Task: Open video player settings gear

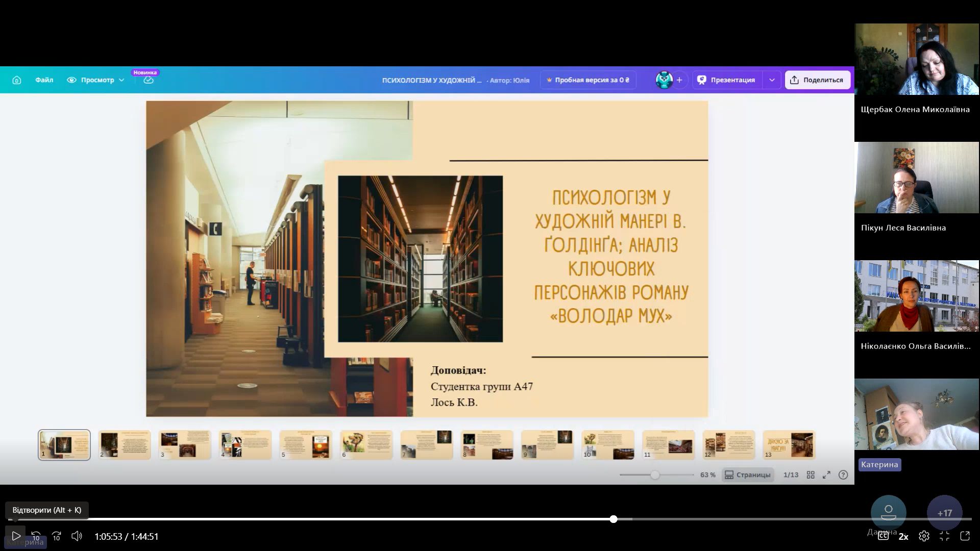Action: coord(924,536)
